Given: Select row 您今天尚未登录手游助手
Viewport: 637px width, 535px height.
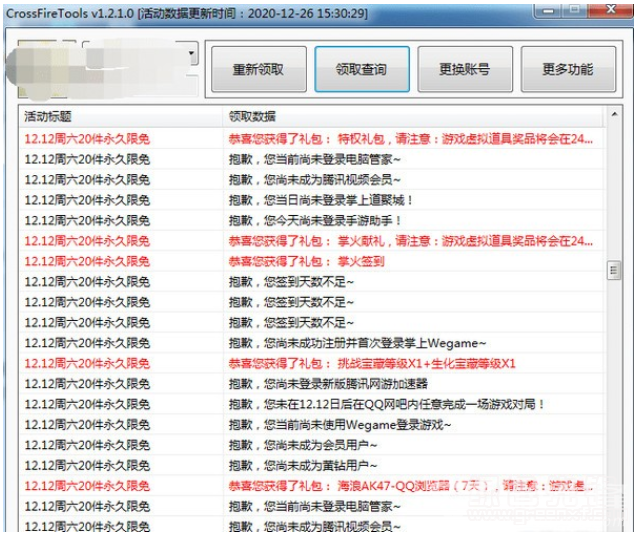Looking at the screenshot, I should (312, 221).
